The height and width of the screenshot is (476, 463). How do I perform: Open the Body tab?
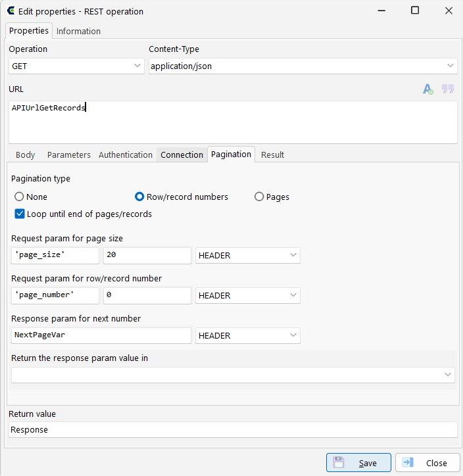tap(25, 155)
